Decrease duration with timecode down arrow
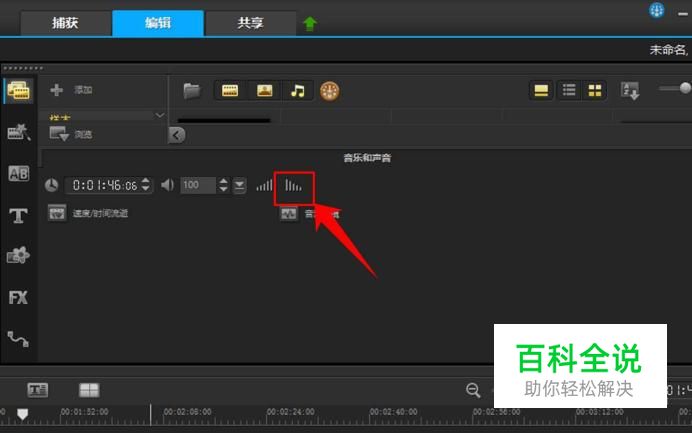Image resolution: width=692 pixels, height=433 pixels. click(146, 189)
